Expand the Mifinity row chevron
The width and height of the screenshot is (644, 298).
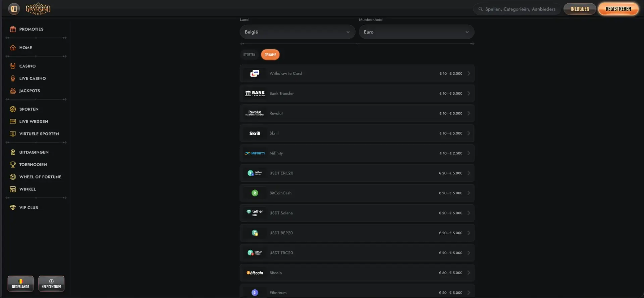pyautogui.click(x=469, y=153)
